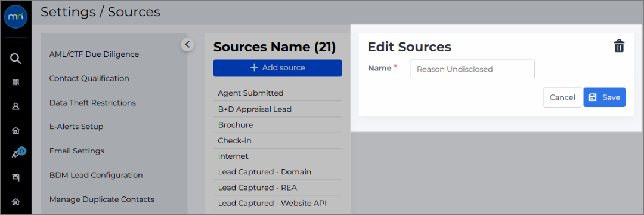Open Manage Duplicate Contacts settings
644x215 pixels.
pos(102,199)
